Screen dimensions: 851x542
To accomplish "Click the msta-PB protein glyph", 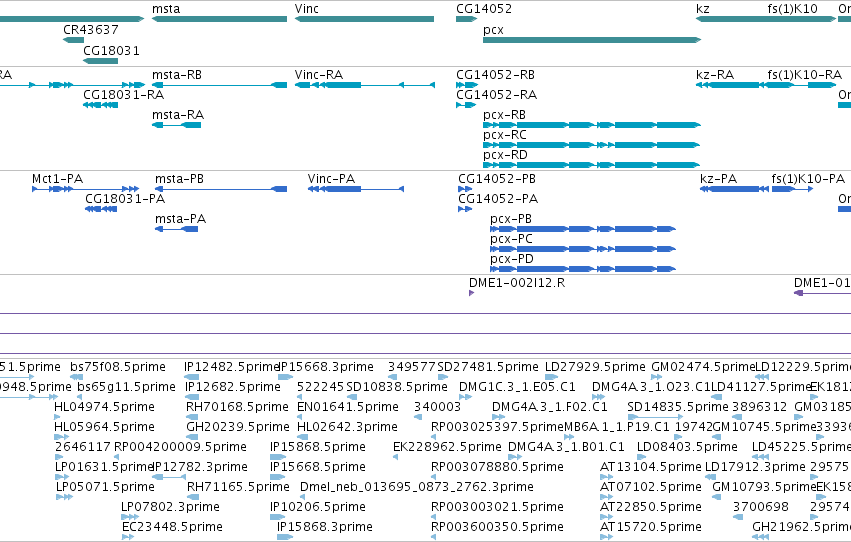I will click(x=221, y=189).
